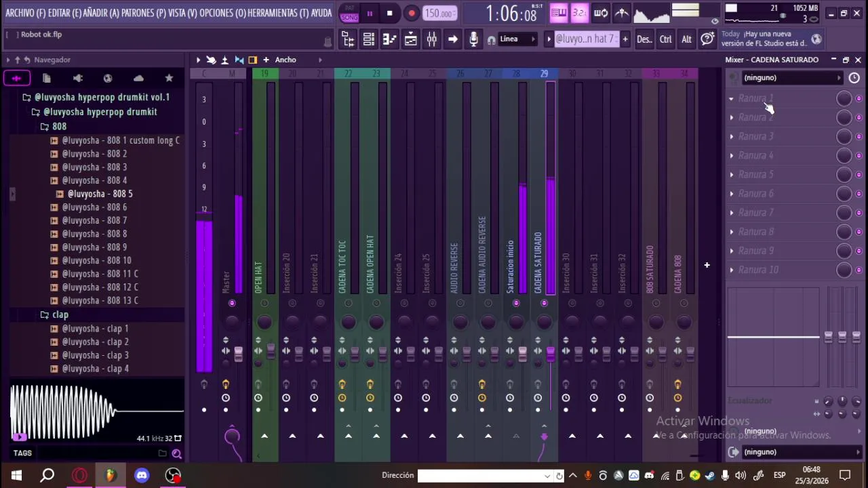Add new pattern with the plus button
Image resolution: width=868 pixels, height=488 pixels.
(x=625, y=39)
